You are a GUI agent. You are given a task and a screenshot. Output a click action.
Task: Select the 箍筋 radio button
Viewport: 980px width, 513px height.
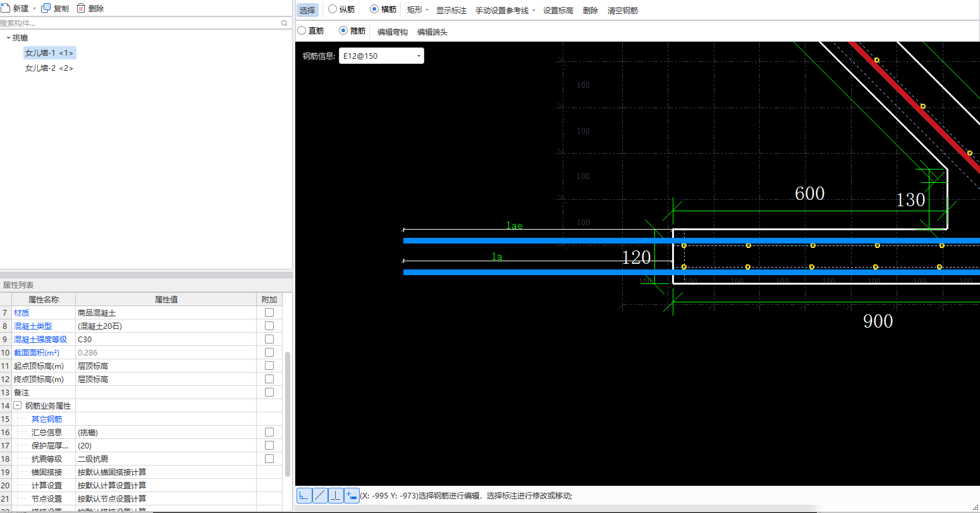pos(343,30)
